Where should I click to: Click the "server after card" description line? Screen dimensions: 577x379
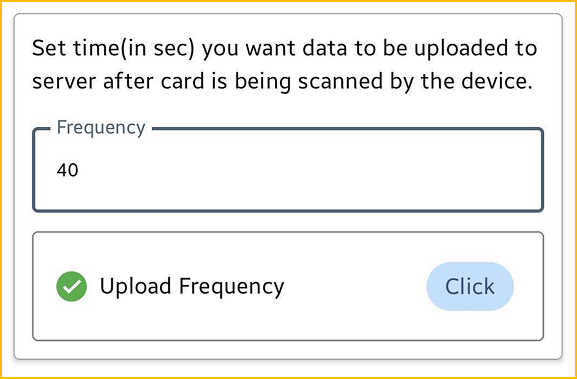(282, 82)
